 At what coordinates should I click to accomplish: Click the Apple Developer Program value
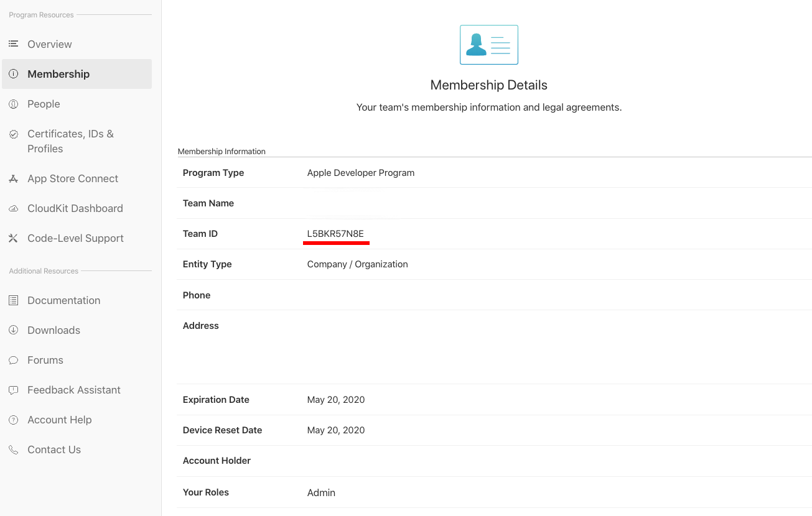[361, 173]
